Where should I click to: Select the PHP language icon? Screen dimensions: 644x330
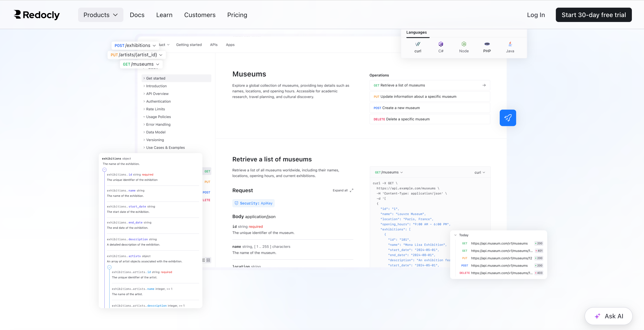pos(487,44)
